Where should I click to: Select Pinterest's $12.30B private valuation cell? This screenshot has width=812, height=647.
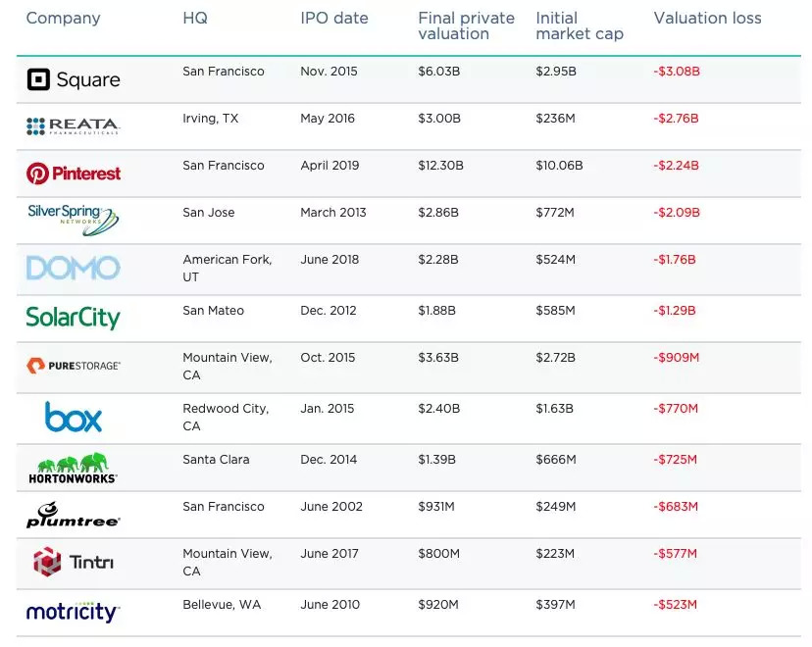[440, 166]
